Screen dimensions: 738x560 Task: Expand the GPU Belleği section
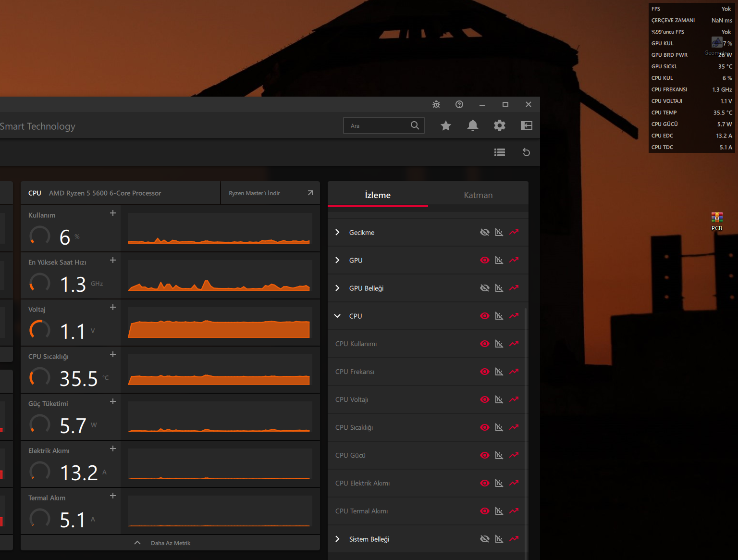point(337,288)
